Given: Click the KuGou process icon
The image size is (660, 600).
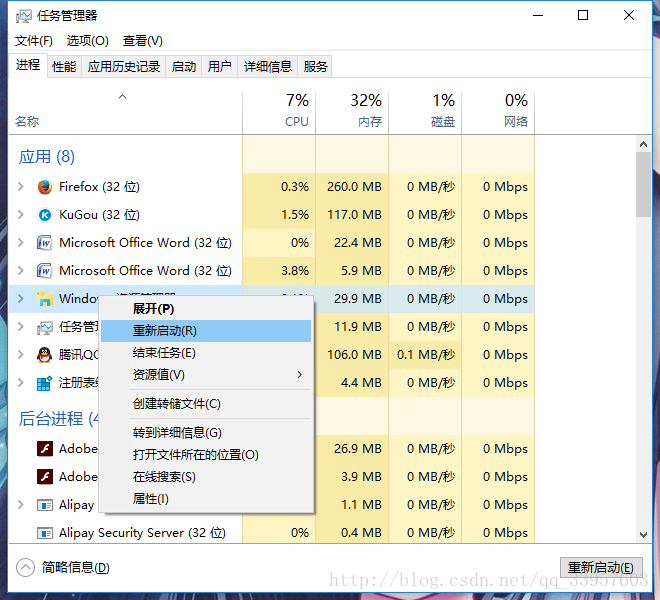Looking at the screenshot, I should coord(45,215).
